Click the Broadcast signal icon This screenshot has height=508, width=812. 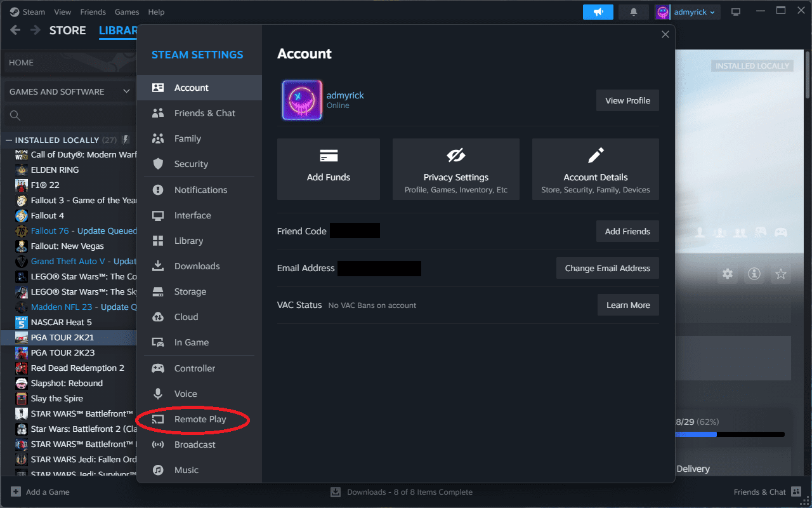[x=158, y=444]
